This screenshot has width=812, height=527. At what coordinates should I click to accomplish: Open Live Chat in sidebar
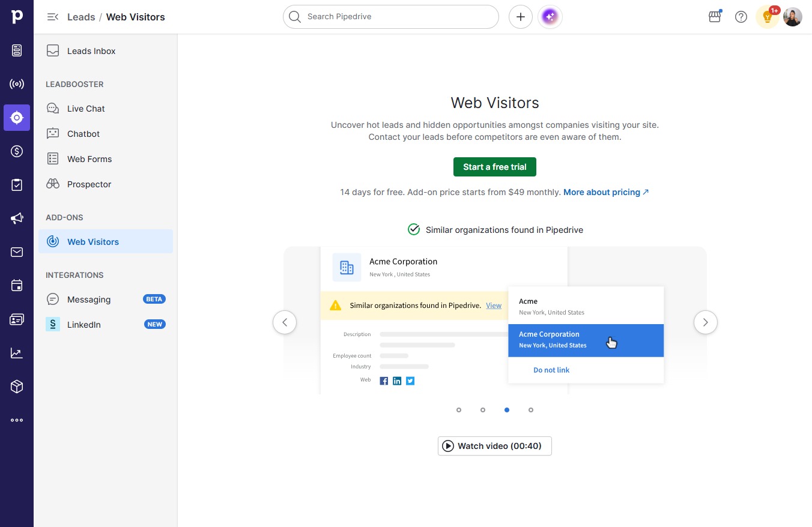[x=106, y=109]
